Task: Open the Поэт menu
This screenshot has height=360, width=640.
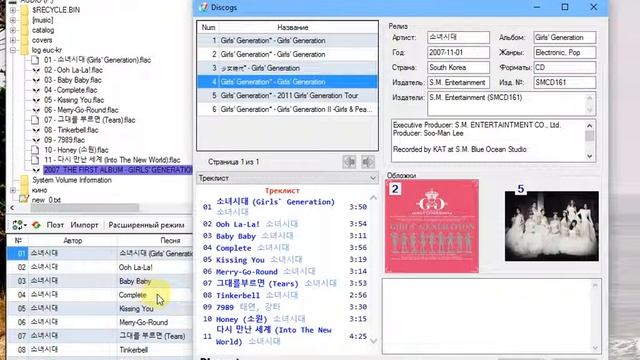Action: click(55, 225)
